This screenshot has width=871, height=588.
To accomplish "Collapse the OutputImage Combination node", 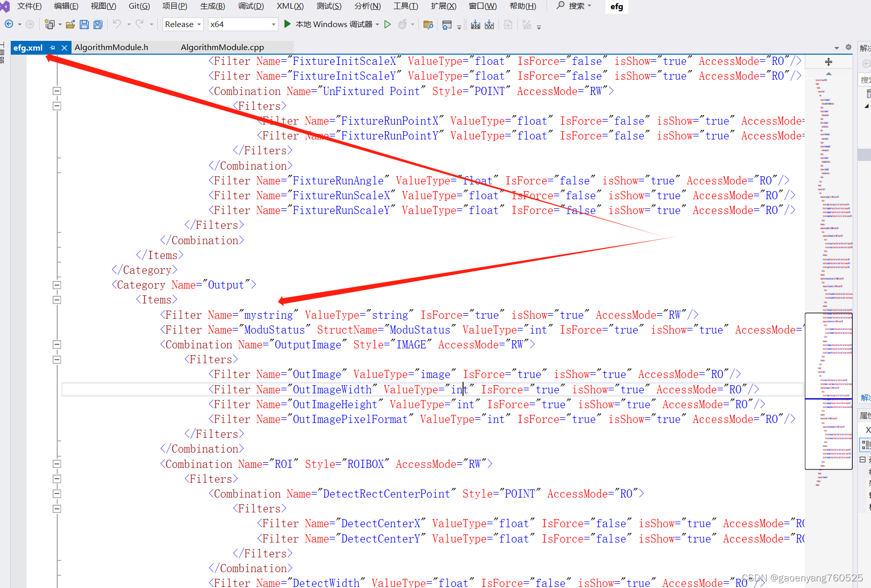I will click(57, 345).
